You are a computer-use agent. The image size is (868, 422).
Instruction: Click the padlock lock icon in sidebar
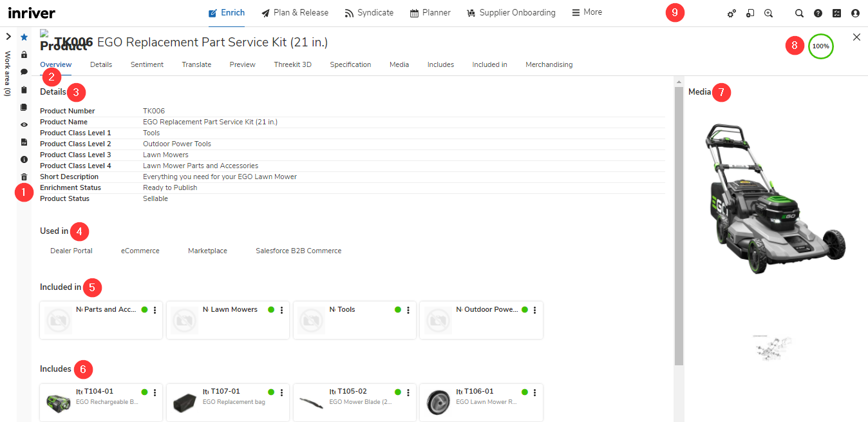pos(24,55)
